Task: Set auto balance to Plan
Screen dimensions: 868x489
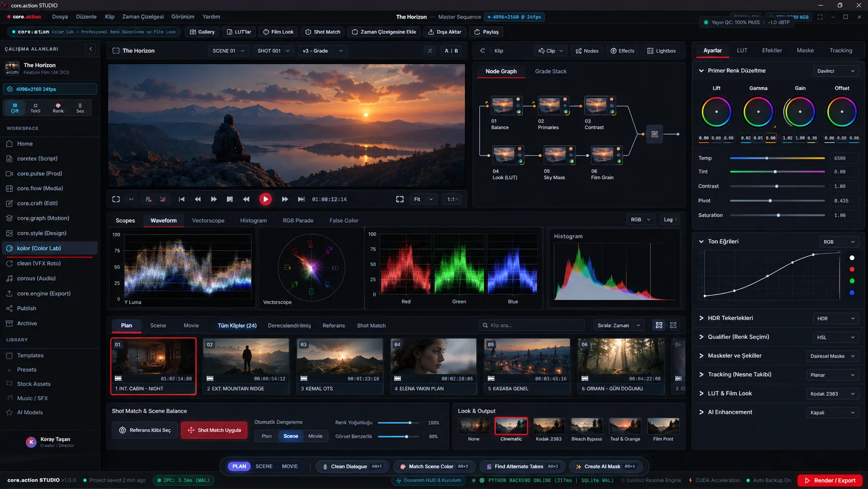Action: tap(266, 436)
